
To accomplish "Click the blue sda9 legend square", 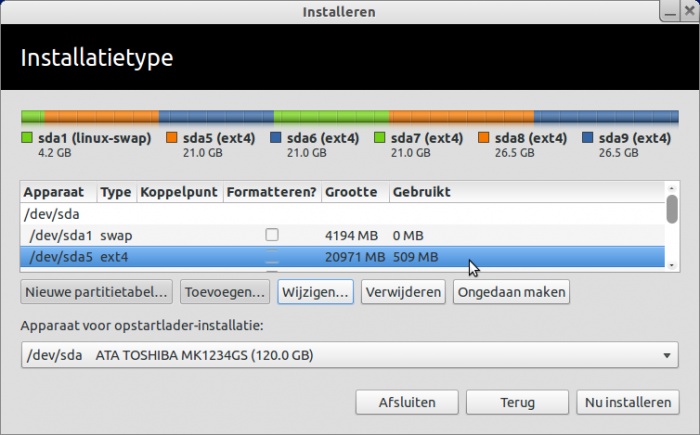I will tap(588, 138).
